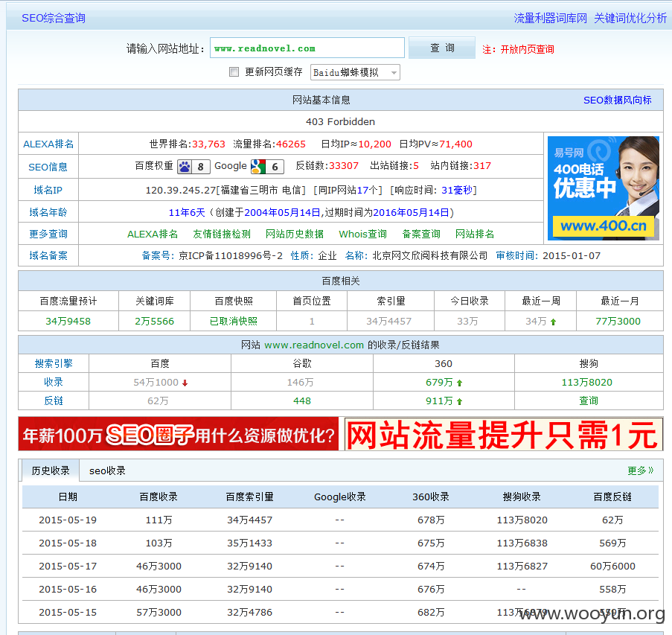Click red down arrow beside 54万1000

[185, 383]
